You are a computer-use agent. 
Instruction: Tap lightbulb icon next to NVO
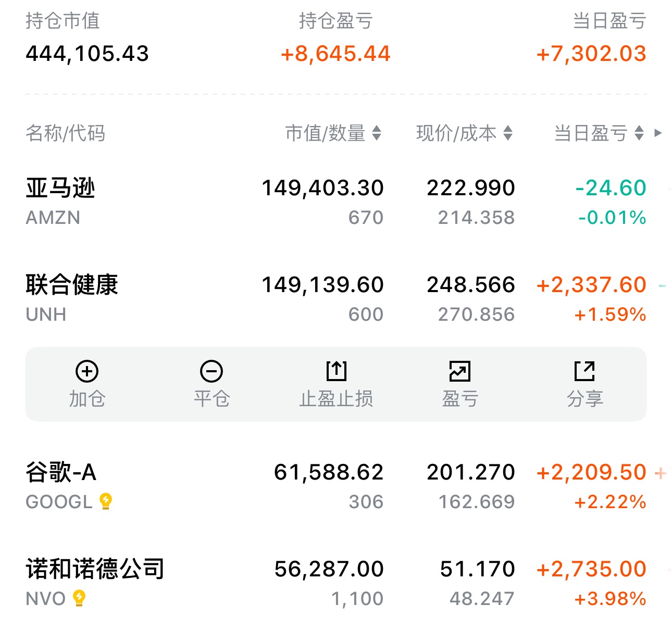click(79, 598)
